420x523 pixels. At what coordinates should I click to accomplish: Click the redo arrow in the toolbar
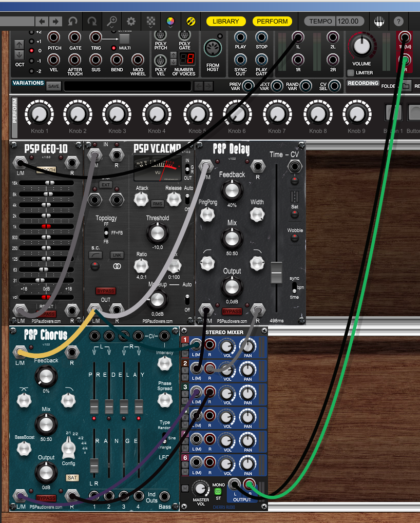point(92,22)
